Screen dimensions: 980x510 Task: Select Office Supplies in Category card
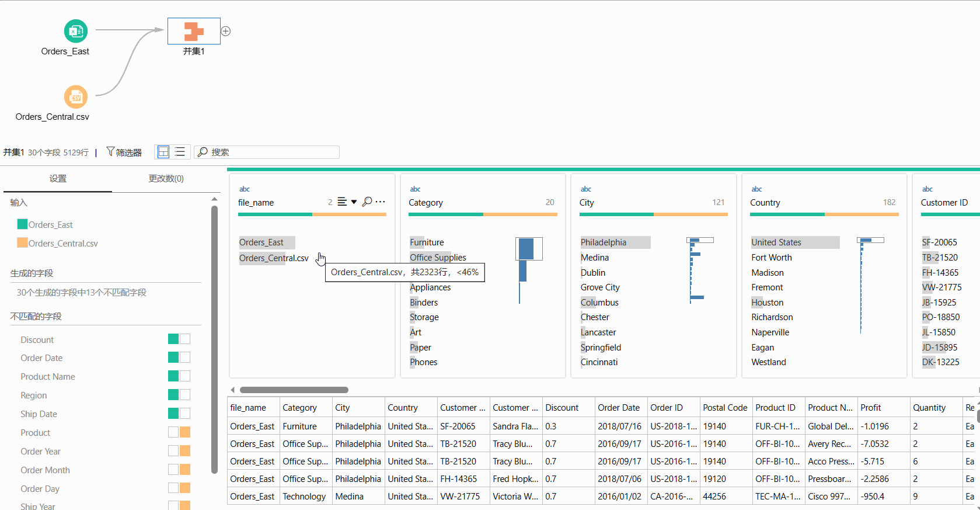438,258
